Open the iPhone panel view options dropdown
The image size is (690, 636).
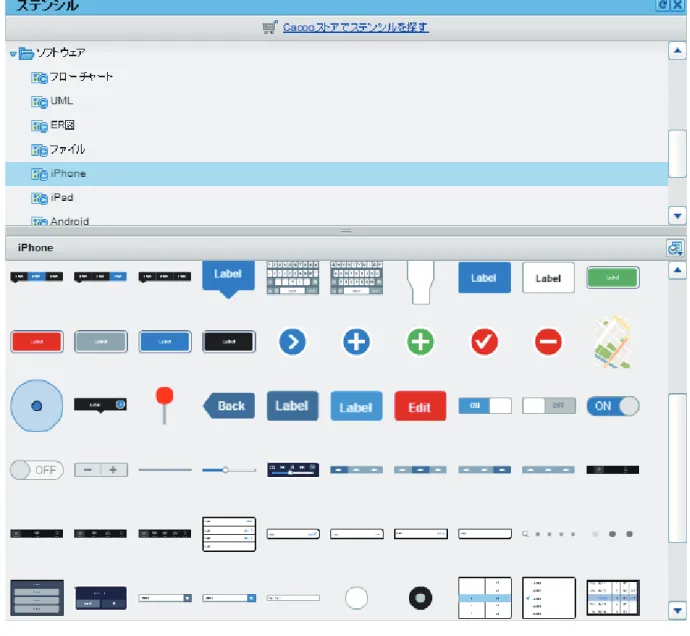click(675, 248)
